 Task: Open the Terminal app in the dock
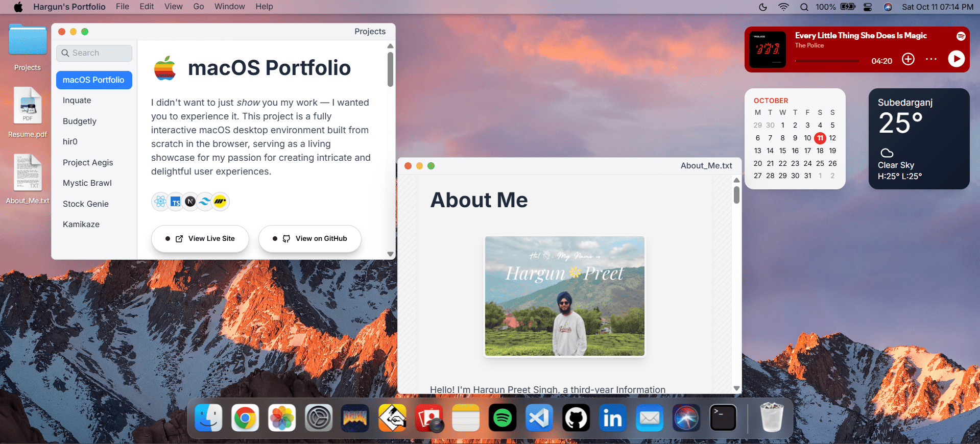click(x=723, y=418)
